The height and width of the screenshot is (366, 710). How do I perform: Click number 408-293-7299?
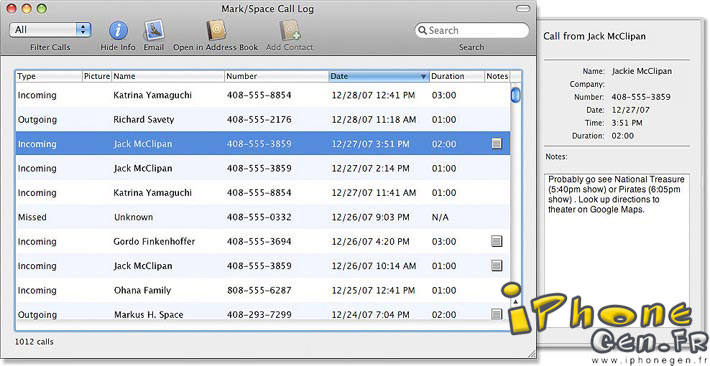(259, 314)
